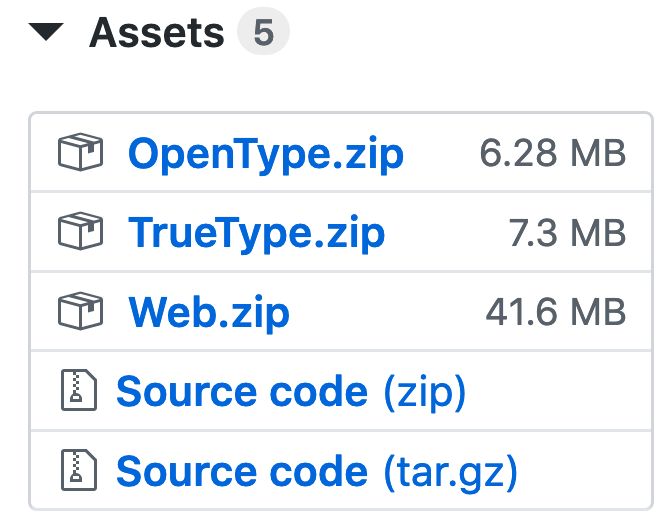Download the OpenType.zip file
Screen dimensions: 672x525
(266, 154)
